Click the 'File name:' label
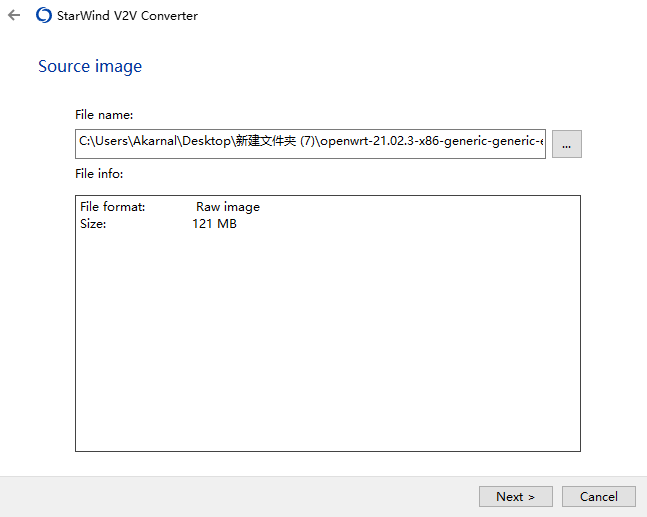Viewport: 647px width, 517px height. [x=104, y=115]
